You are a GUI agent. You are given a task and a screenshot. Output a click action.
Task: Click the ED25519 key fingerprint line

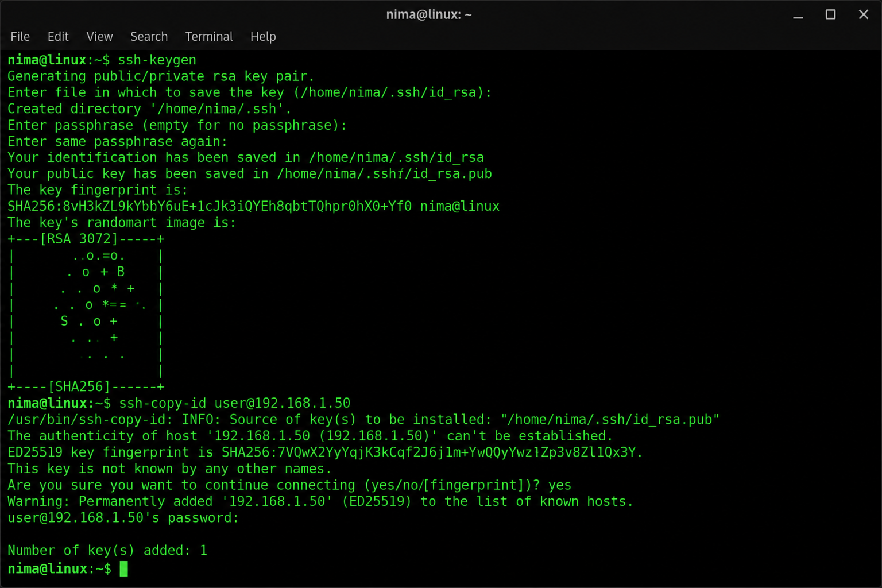[x=325, y=452]
